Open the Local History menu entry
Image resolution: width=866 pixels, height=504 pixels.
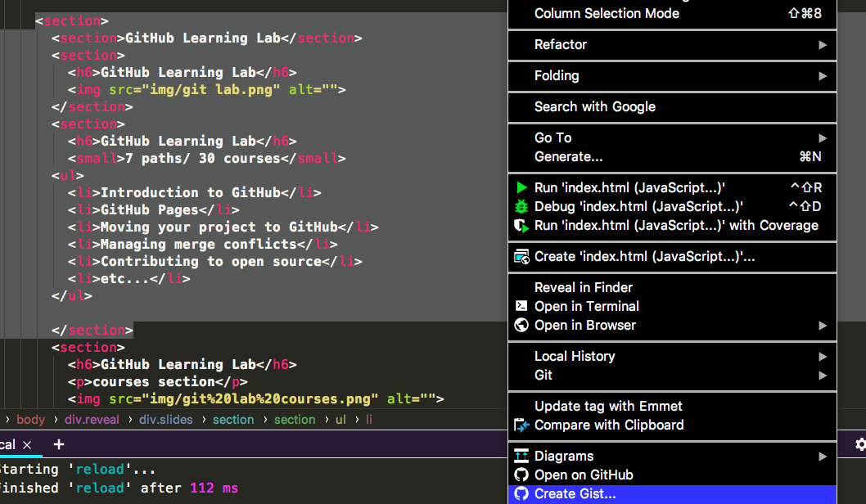672,357
